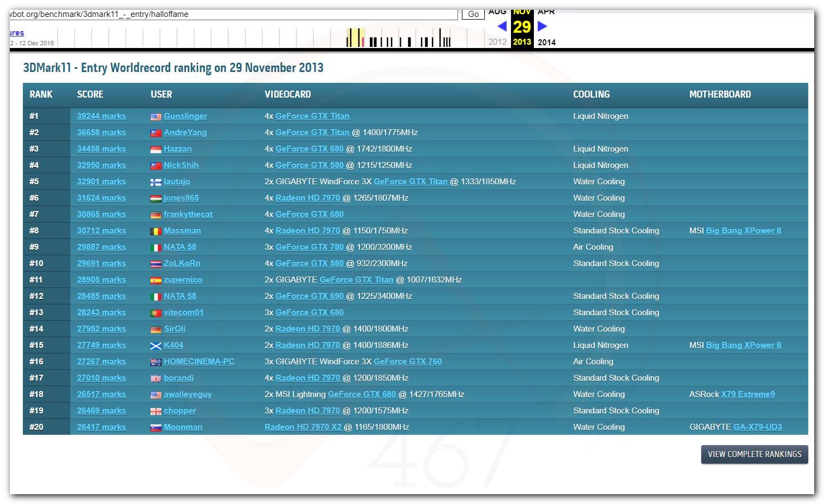Image resolution: width=824 pixels, height=504 pixels.
Task: Click the flag icon beside jones965
Action: pos(156,198)
